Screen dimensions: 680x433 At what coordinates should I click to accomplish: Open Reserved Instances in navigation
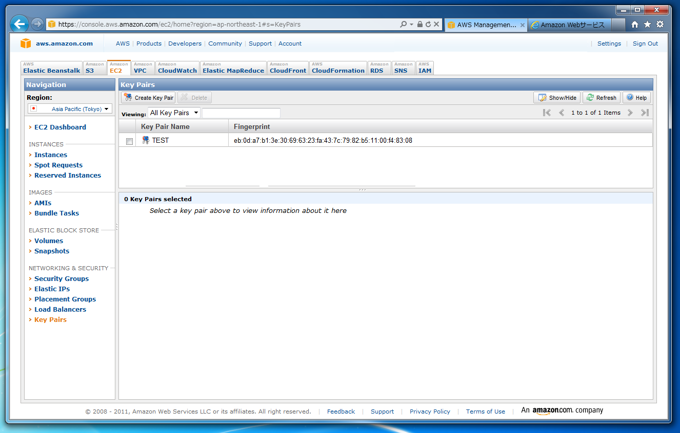tap(68, 175)
